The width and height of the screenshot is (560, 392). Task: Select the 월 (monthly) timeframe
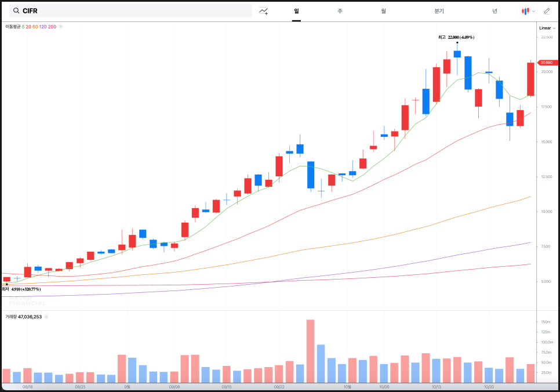[x=383, y=11]
